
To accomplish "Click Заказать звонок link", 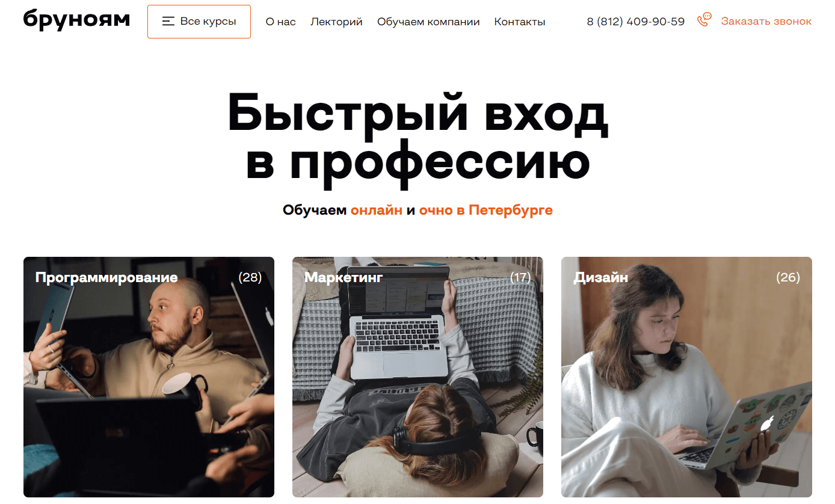I will click(766, 22).
